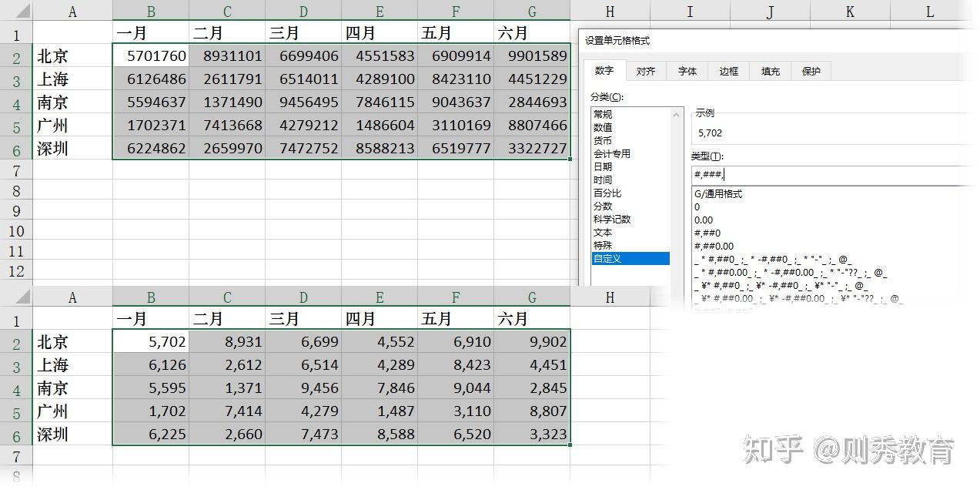The image size is (980, 490).
Task: Click the select-all corner of the top sheet
Action: tap(16, 11)
